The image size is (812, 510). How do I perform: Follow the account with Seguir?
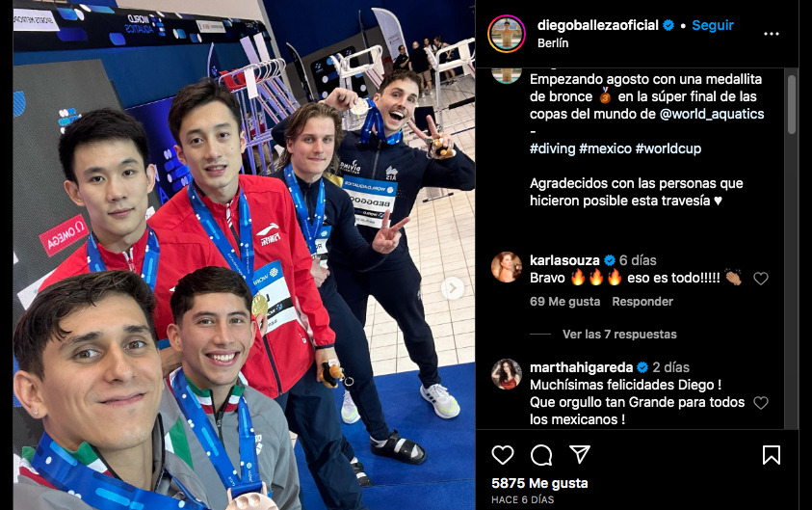713,25
